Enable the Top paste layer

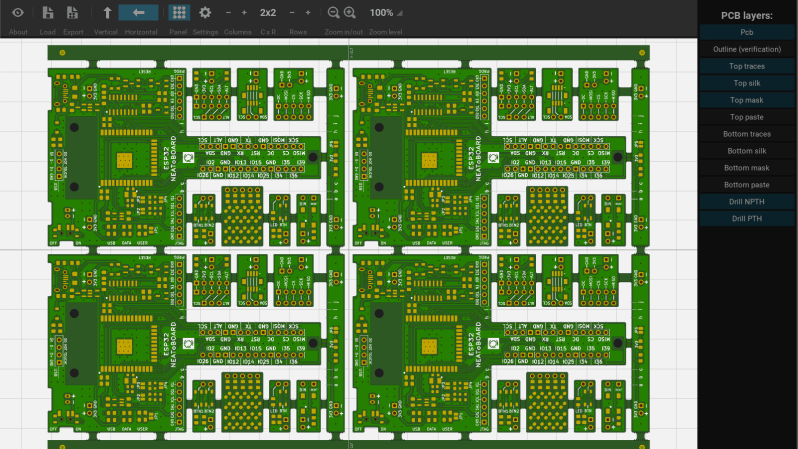click(x=747, y=117)
